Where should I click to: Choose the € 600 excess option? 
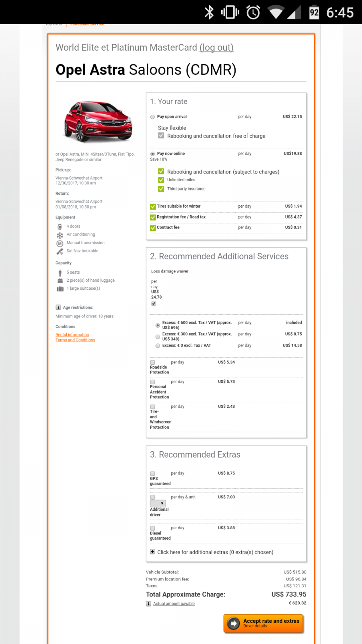coord(158,325)
